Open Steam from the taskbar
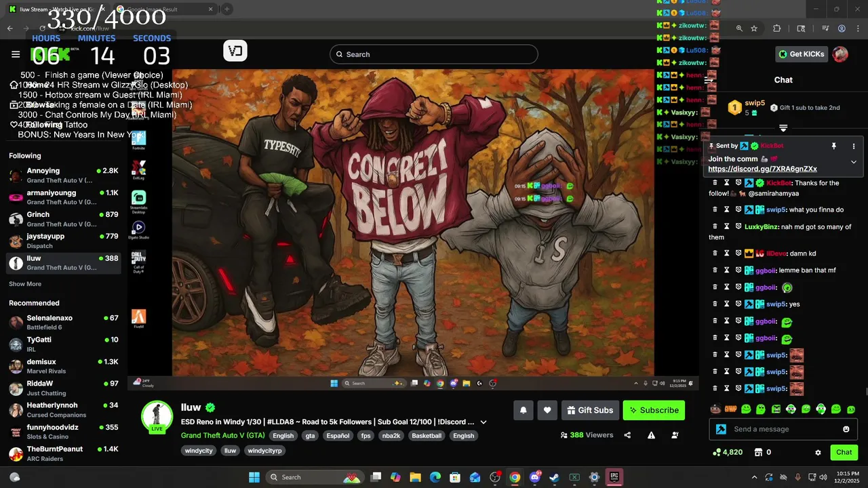Viewport: 868px width, 488px height. pyautogui.click(x=554, y=477)
